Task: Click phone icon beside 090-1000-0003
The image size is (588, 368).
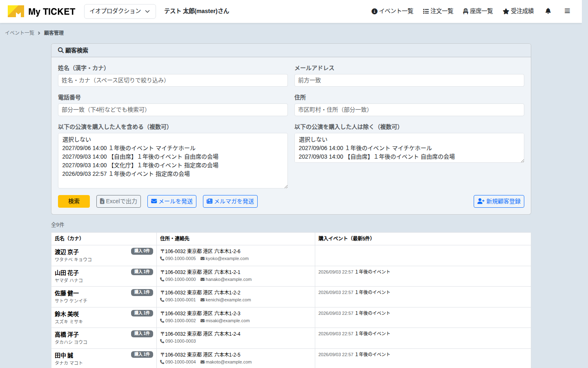Action: 162,341
